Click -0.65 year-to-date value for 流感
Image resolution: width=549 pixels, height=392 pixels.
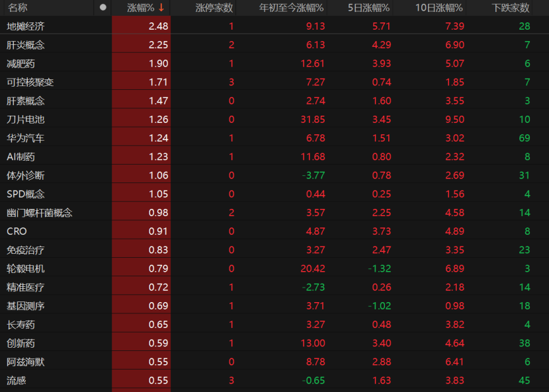[x=314, y=380]
